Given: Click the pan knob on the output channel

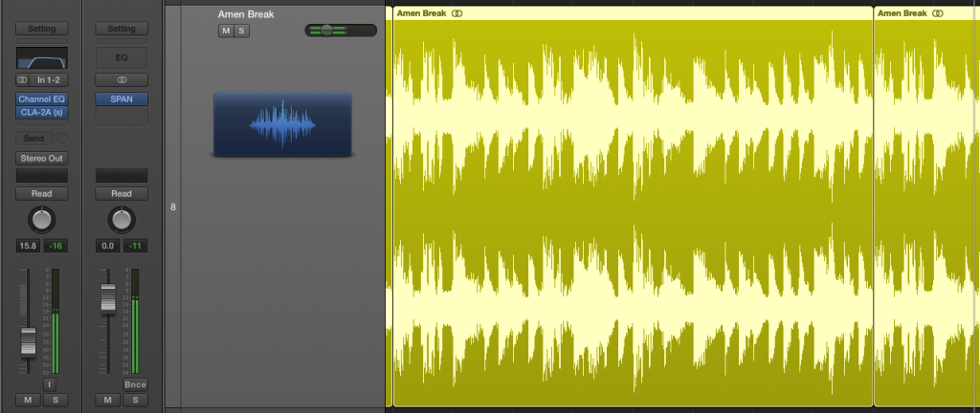Looking at the screenshot, I should point(121,220).
